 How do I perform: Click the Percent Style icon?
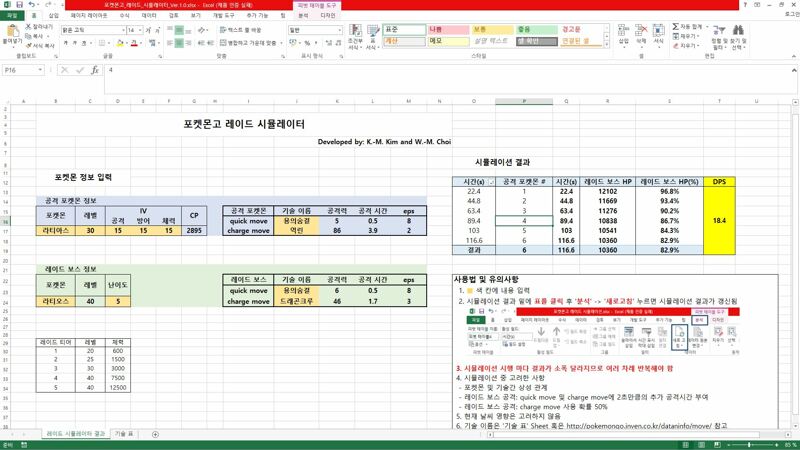coord(307,43)
